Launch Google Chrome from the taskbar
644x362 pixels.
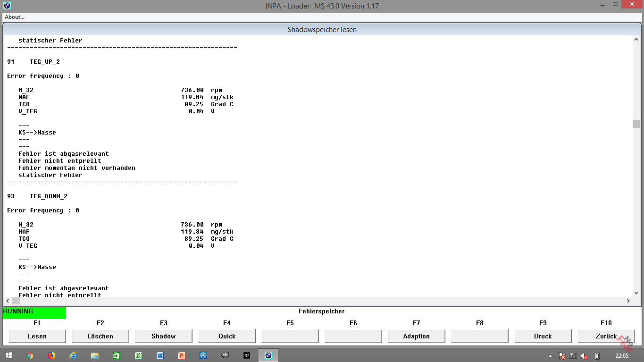30,355
